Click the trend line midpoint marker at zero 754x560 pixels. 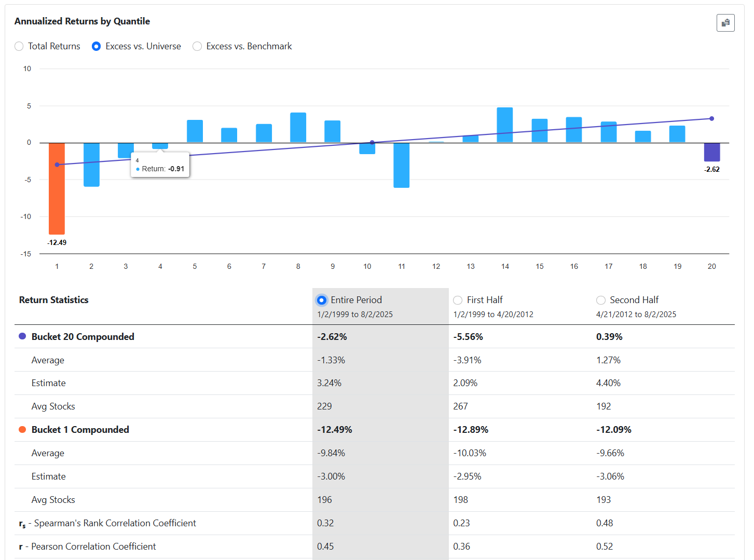coord(372,142)
